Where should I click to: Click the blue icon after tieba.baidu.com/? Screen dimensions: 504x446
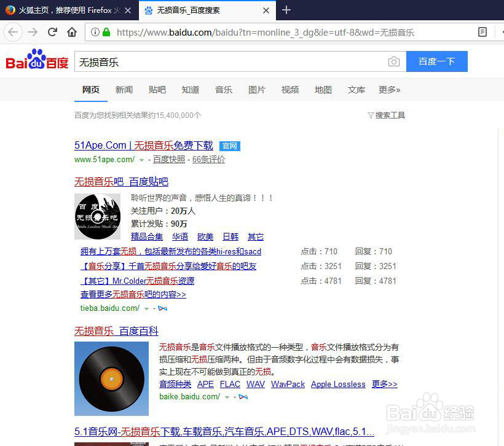tap(163, 308)
